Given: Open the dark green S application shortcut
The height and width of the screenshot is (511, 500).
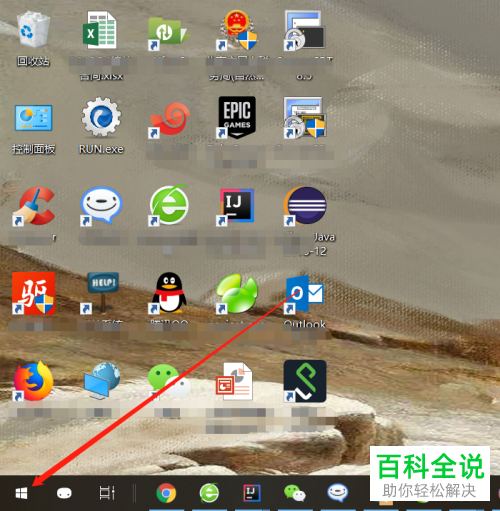Looking at the screenshot, I should pos(305,381).
